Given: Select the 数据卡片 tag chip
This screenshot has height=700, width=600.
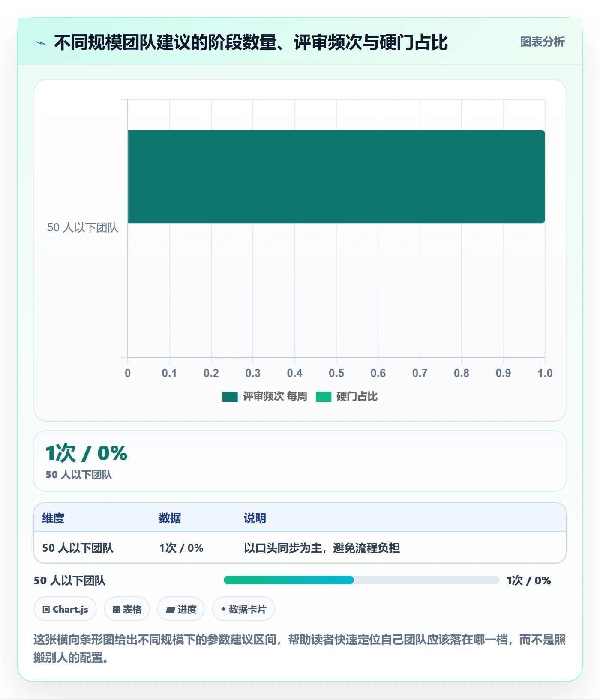Looking at the screenshot, I should (243, 609).
